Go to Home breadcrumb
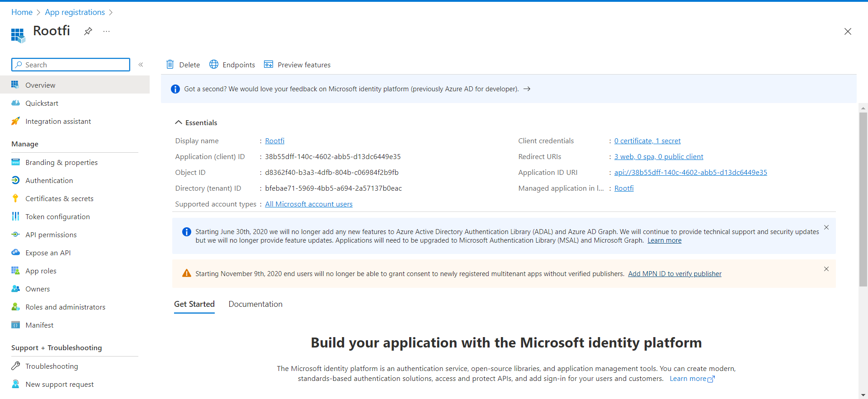 (x=22, y=12)
